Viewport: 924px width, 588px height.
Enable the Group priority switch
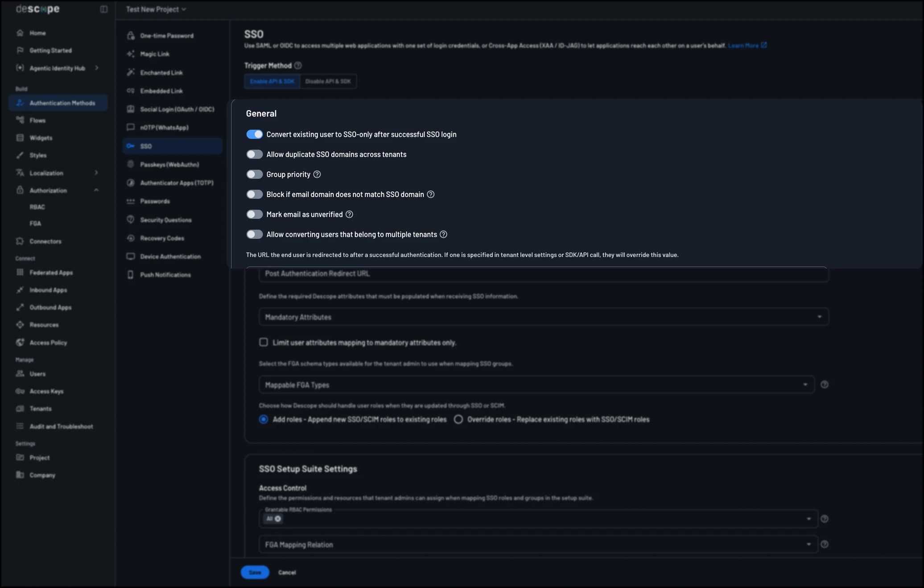pos(255,174)
